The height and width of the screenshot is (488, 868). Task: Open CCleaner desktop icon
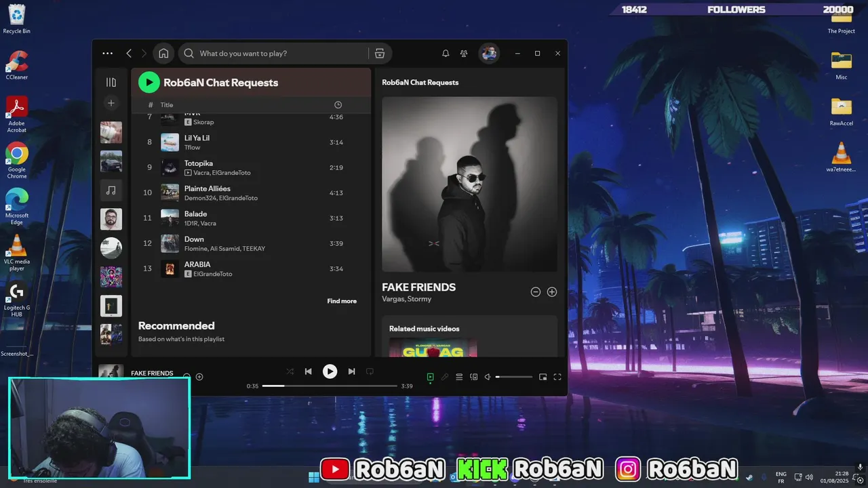16,65
